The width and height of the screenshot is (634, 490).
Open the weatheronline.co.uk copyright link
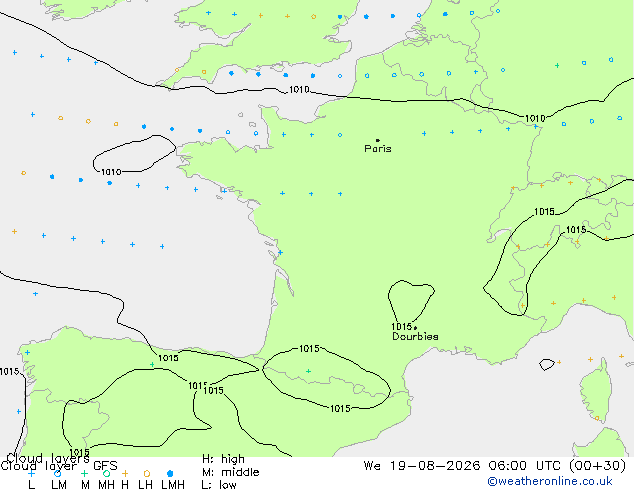point(549,481)
